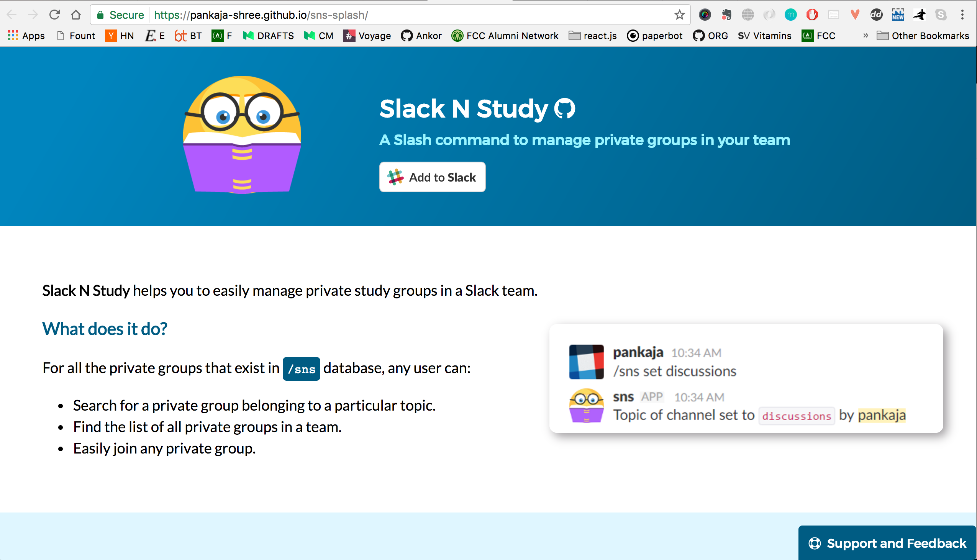Open the HN bookmark

click(x=120, y=36)
